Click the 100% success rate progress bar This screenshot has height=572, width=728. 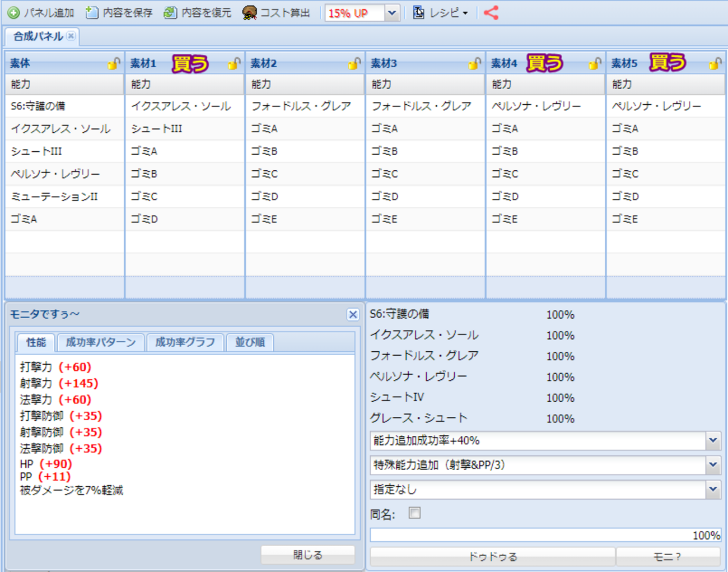click(x=545, y=536)
